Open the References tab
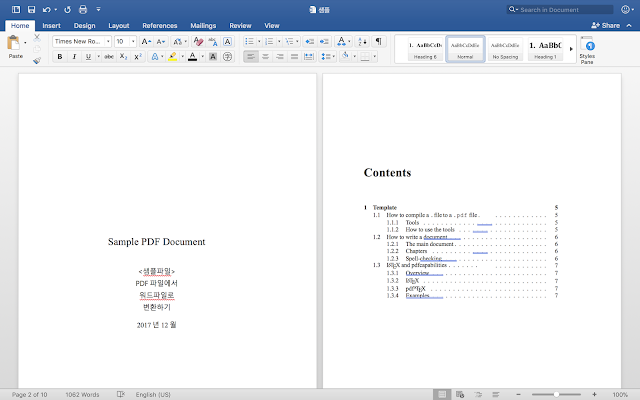The height and width of the screenshot is (400, 640). [160, 25]
